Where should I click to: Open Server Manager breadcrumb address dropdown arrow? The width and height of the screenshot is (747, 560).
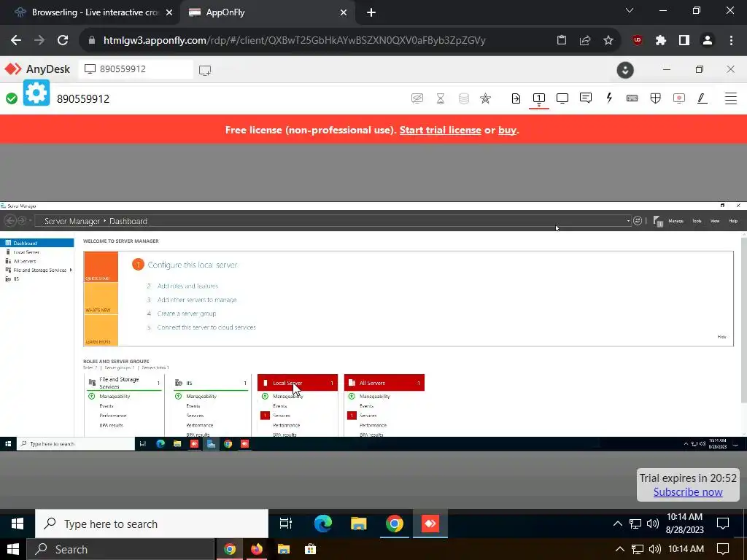click(628, 221)
